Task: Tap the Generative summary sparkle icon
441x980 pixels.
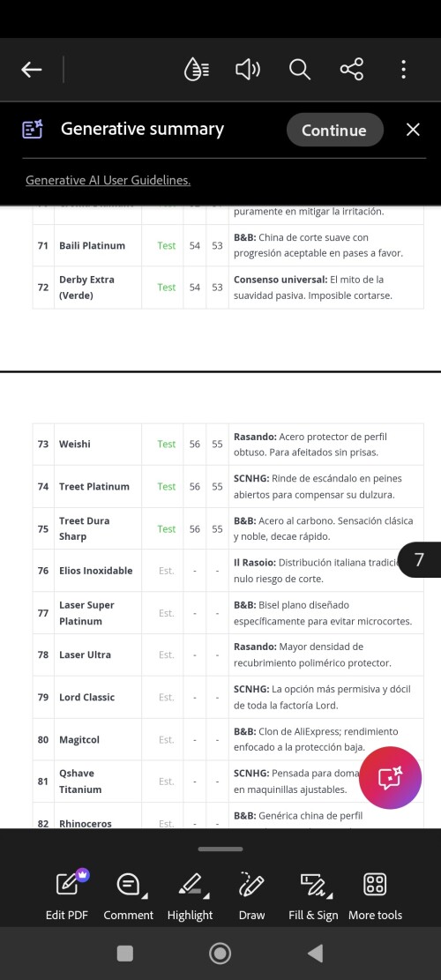Action: pos(33,130)
